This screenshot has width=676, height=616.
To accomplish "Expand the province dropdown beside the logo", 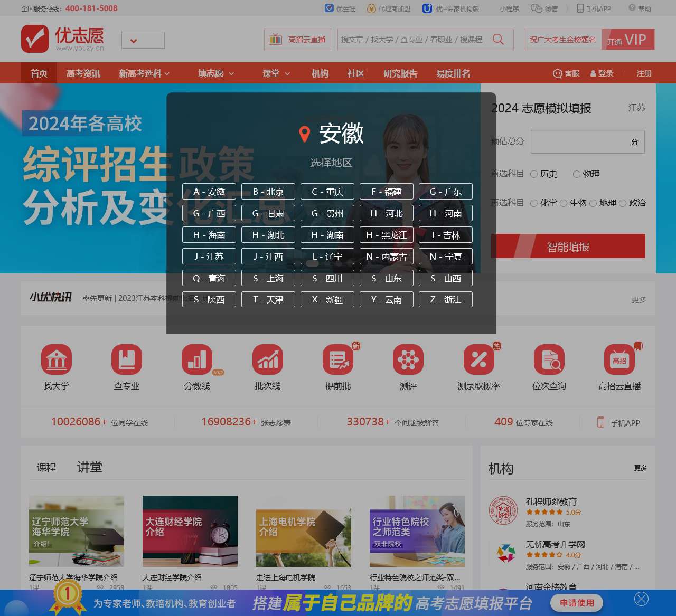I will 143,40.
